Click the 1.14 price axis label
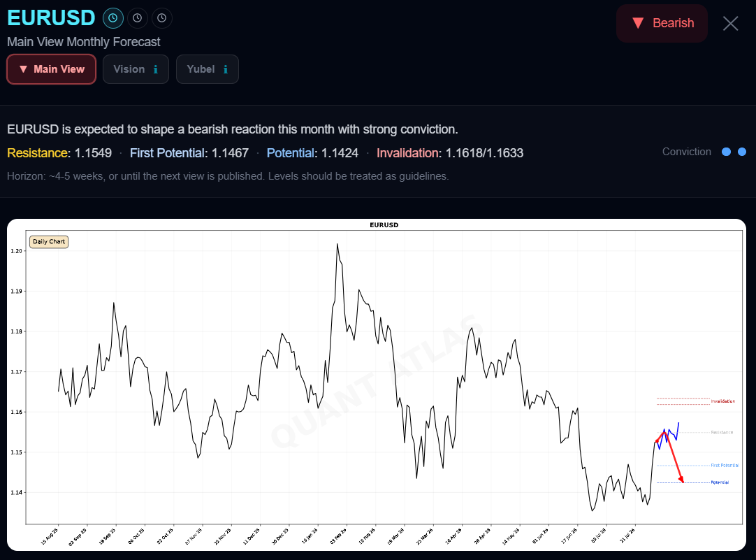 16,492
